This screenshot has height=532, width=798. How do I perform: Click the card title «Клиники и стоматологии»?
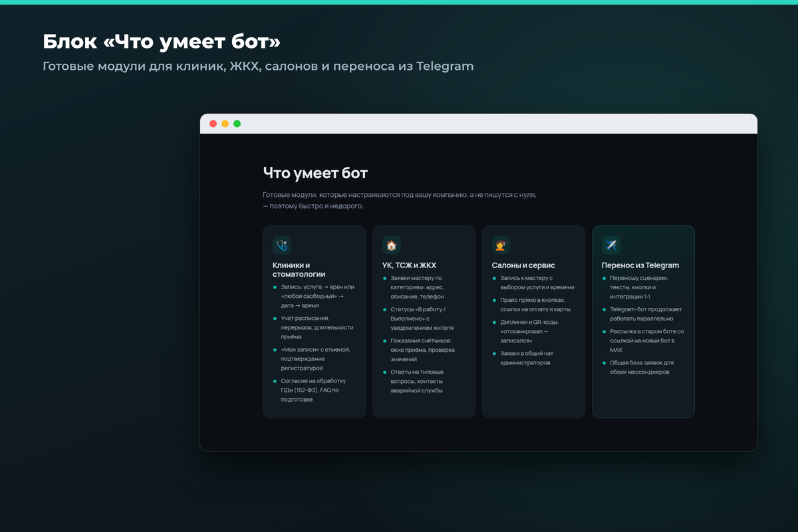[x=299, y=269]
